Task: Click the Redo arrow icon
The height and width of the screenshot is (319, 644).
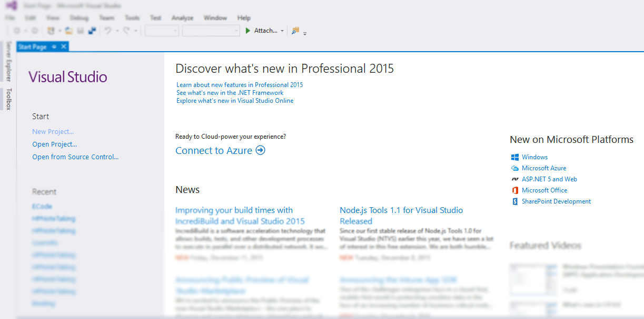Action: [x=126, y=31]
